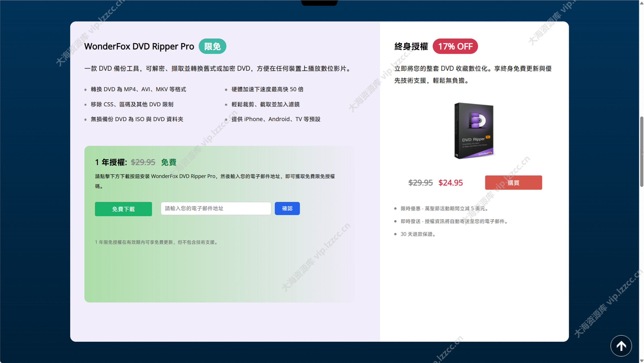
Task: Click the struck-through $29.95 one-year price
Action: point(143,162)
